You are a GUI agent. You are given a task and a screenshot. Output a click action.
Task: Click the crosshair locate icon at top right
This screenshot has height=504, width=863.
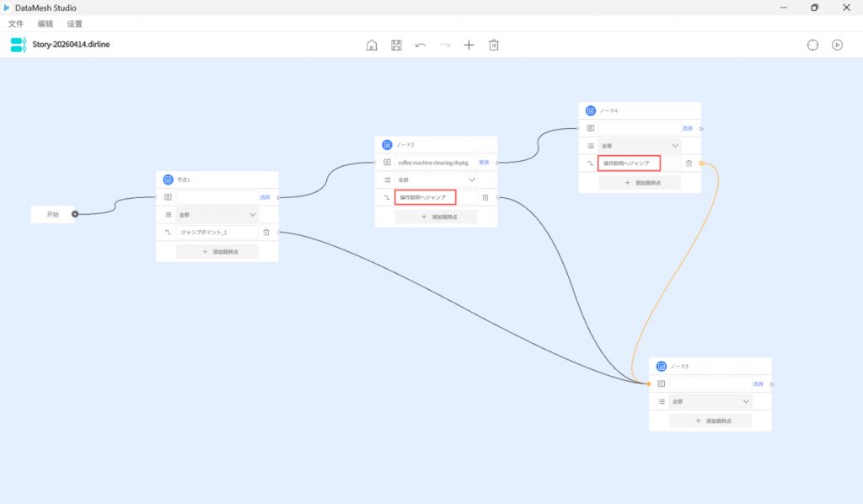tap(812, 45)
